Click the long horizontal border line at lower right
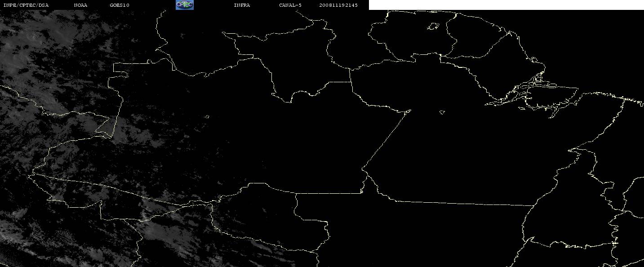The image size is (644, 267). (463, 203)
